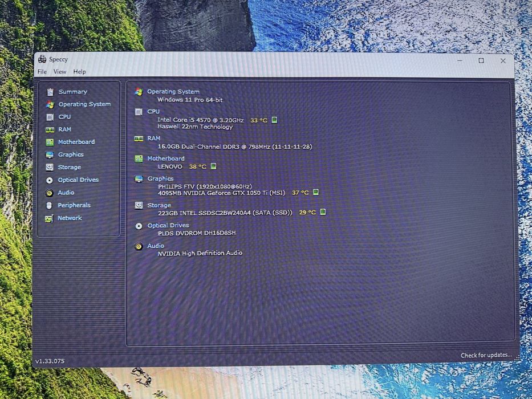Click the Motherboard heading in the summary pane
Image resolution: width=532 pixels, height=399 pixels.
click(x=166, y=158)
